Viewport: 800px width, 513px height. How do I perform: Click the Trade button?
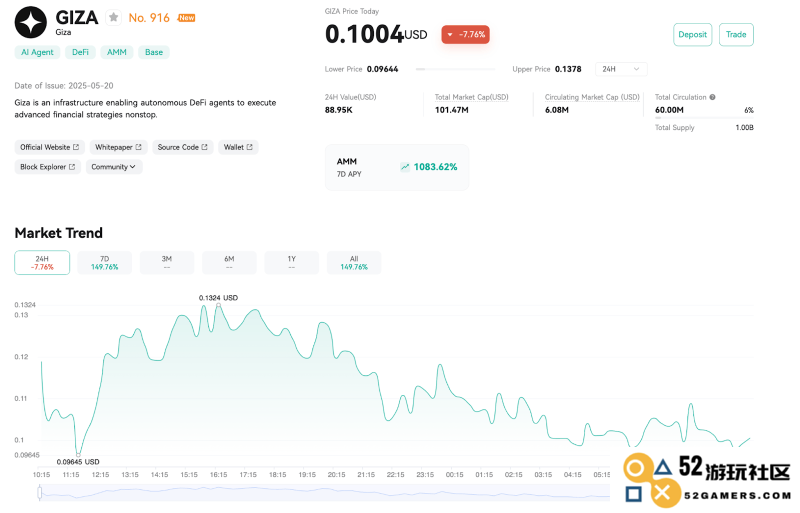(x=736, y=35)
